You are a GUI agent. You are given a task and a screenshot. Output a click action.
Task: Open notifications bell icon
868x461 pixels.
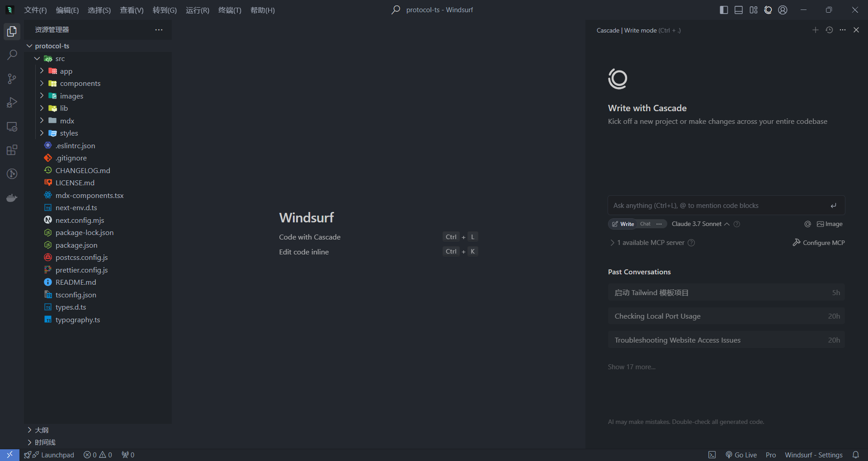pyautogui.click(x=856, y=455)
